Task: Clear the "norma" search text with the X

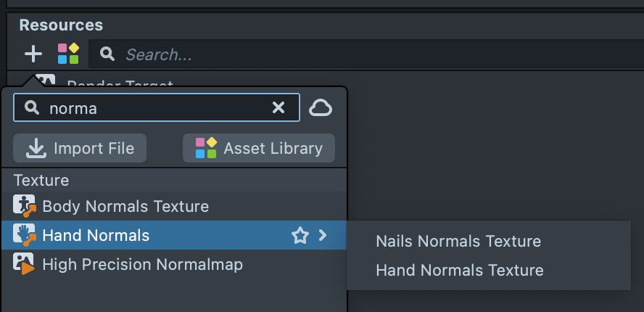Action: (278, 108)
